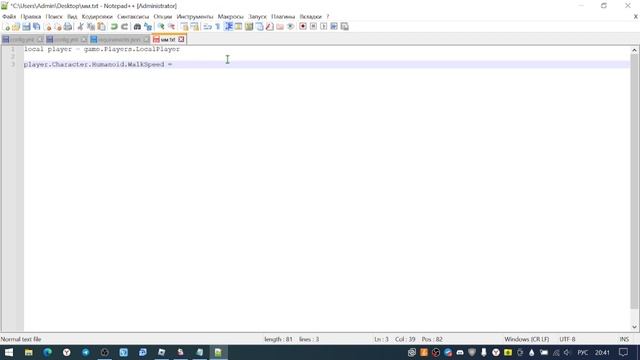
Task: Click the scrollbar down arrow
Action: click(x=634, y=327)
